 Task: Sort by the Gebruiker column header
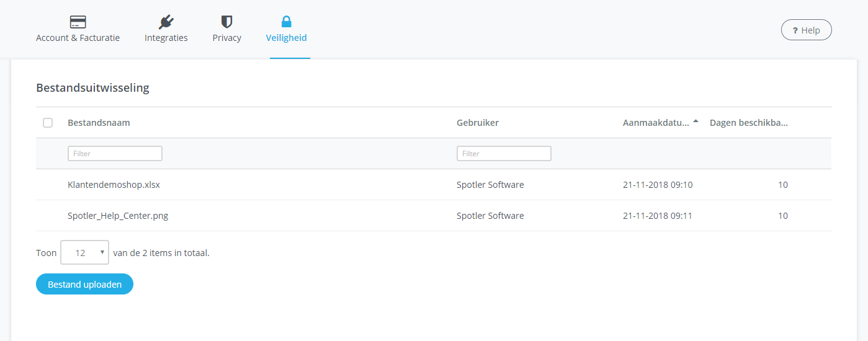tap(477, 123)
